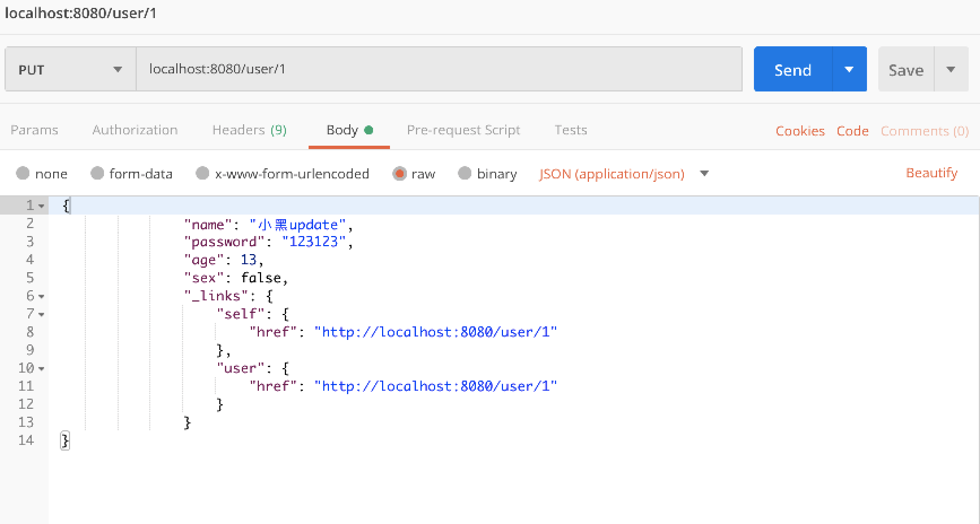Click line number 14 in gutter
Viewport: 980px width, 524px height.
pos(26,440)
